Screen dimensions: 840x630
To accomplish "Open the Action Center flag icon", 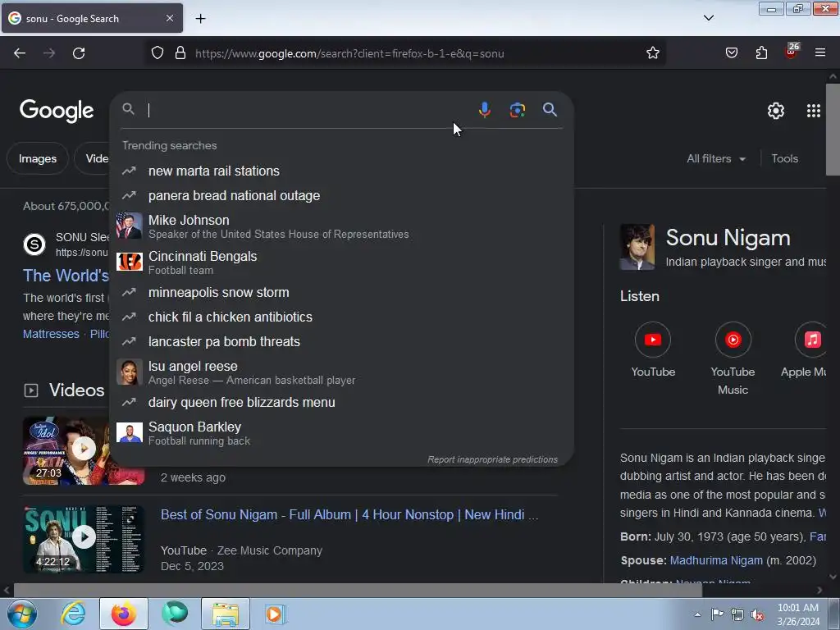I will click(x=717, y=614).
